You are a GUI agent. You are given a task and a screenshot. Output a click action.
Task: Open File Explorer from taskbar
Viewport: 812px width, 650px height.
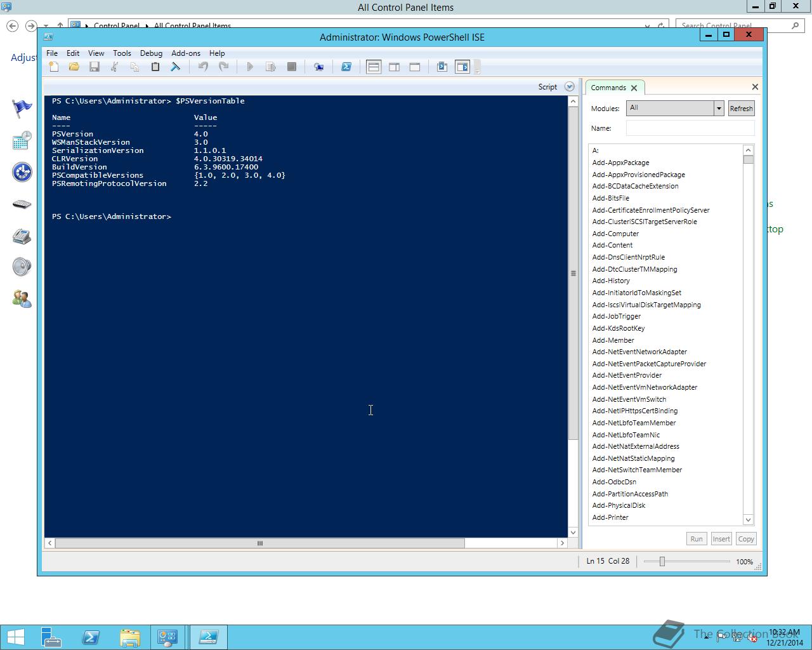129,637
